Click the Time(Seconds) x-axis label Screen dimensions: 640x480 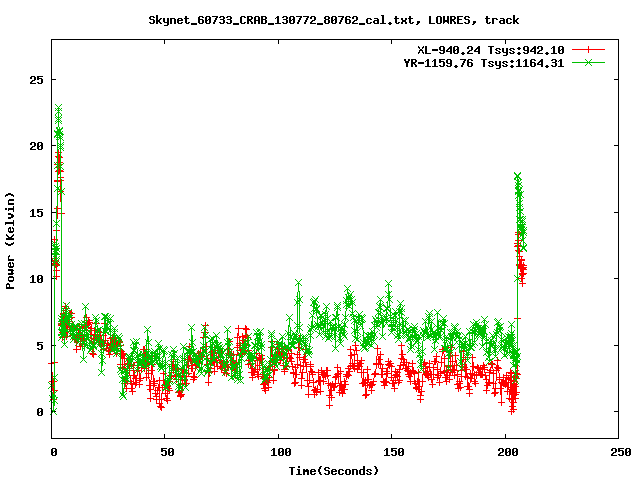[334, 471]
